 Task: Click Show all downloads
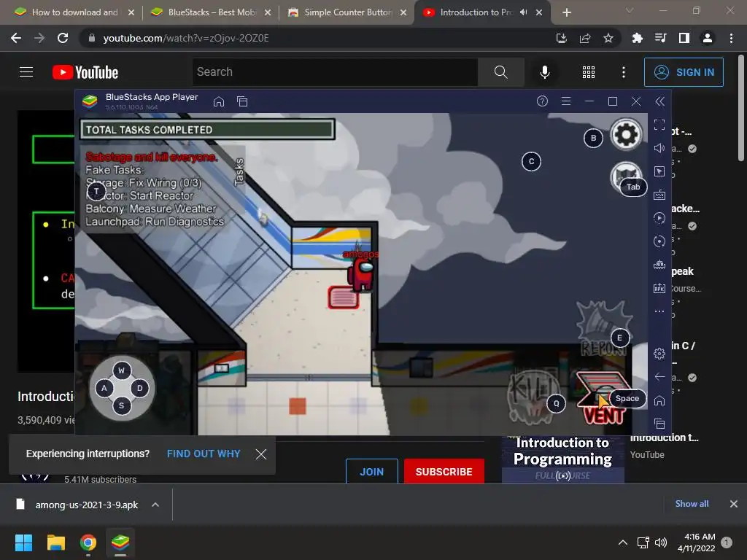(x=692, y=504)
